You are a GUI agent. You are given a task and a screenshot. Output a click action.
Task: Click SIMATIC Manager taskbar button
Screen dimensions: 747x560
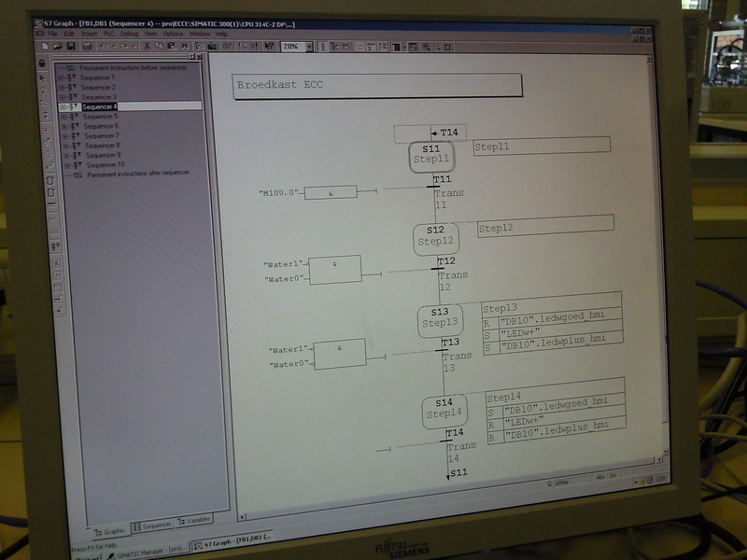[x=138, y=552]
